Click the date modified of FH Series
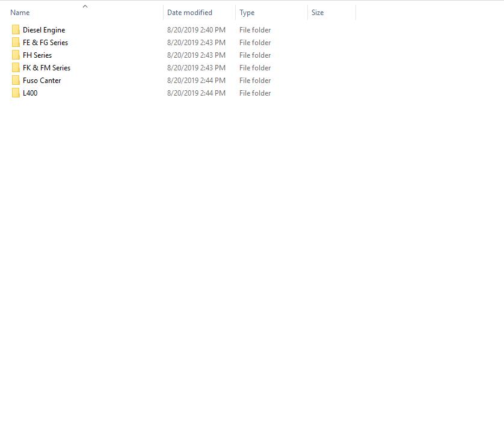Screen dimensions: 504x430 click(196, 55)
